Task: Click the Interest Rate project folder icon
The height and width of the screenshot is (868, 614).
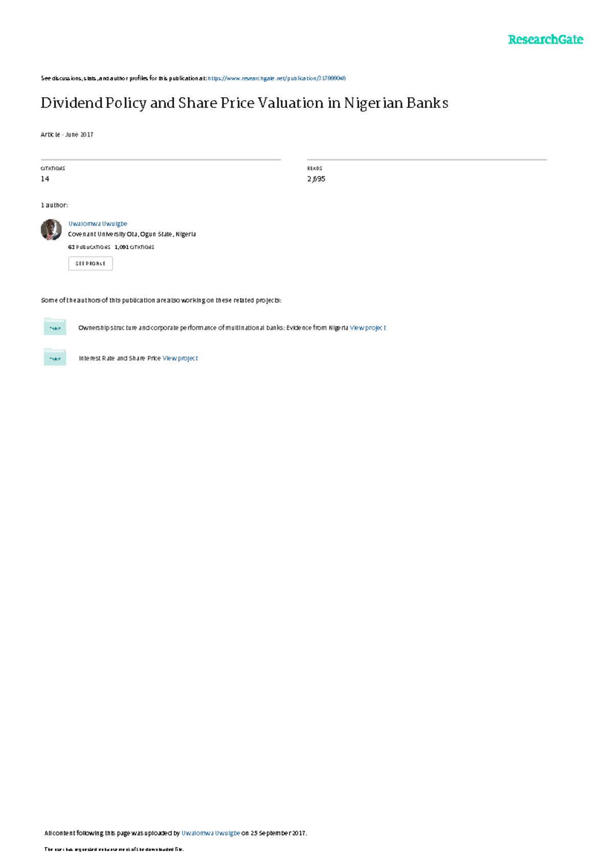Action: (x=55, y=357)
